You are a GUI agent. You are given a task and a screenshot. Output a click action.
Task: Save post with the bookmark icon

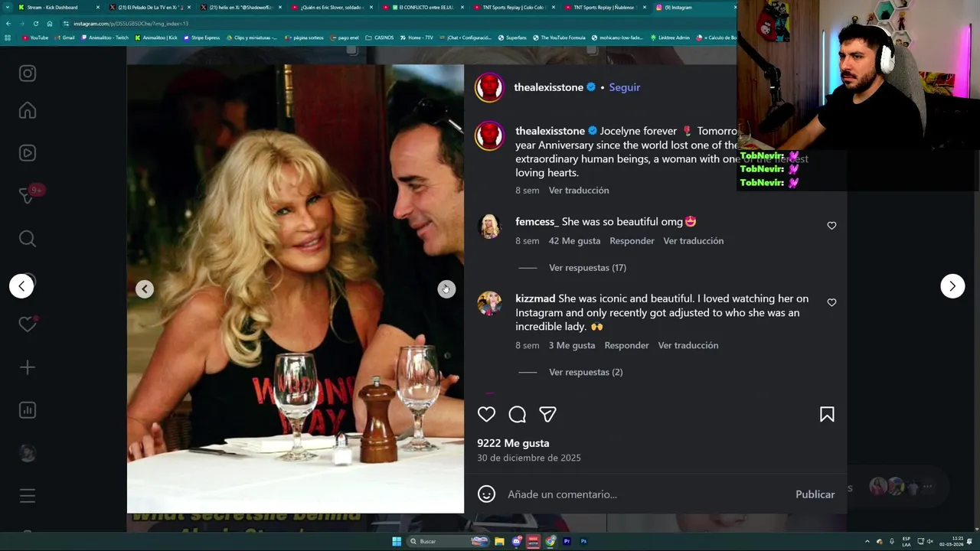pyautogui.click(x=827, y=414)
